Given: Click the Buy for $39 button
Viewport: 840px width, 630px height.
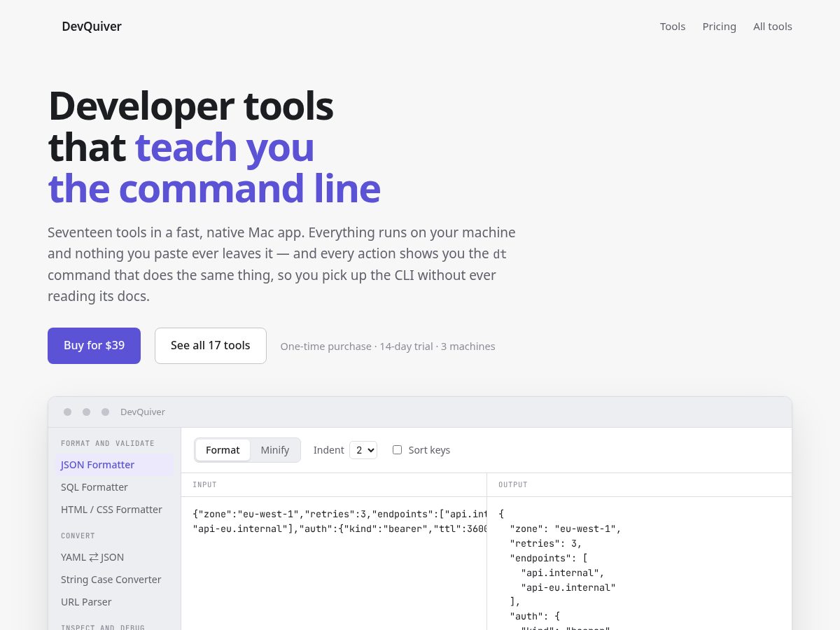Looking at the screenshot, I should [x=94, y=346].
